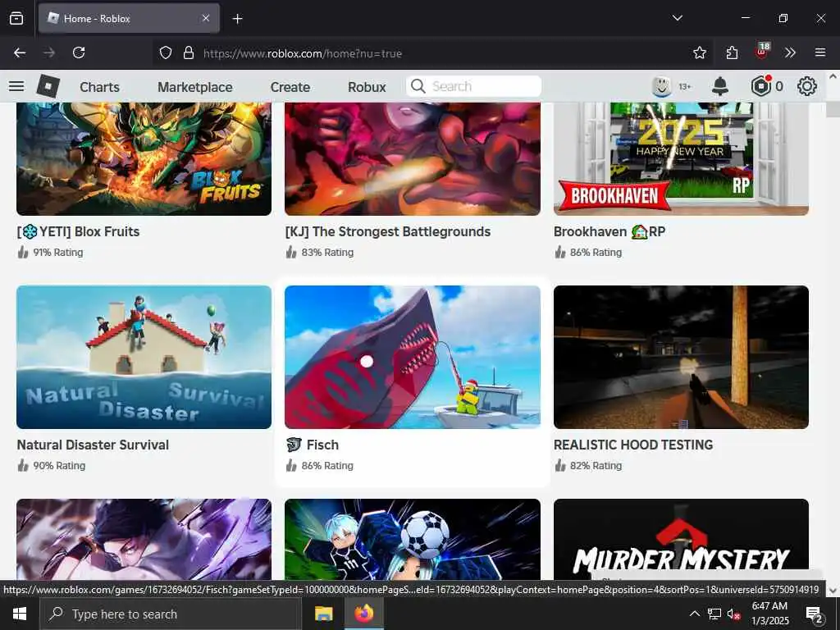Open Roblox settings gear
The image size is (840, 630).
tap(807, 86)
